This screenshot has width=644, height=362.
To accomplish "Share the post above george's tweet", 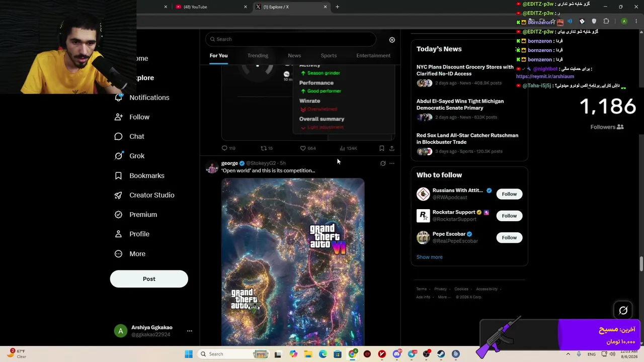I will click(392, 148).
